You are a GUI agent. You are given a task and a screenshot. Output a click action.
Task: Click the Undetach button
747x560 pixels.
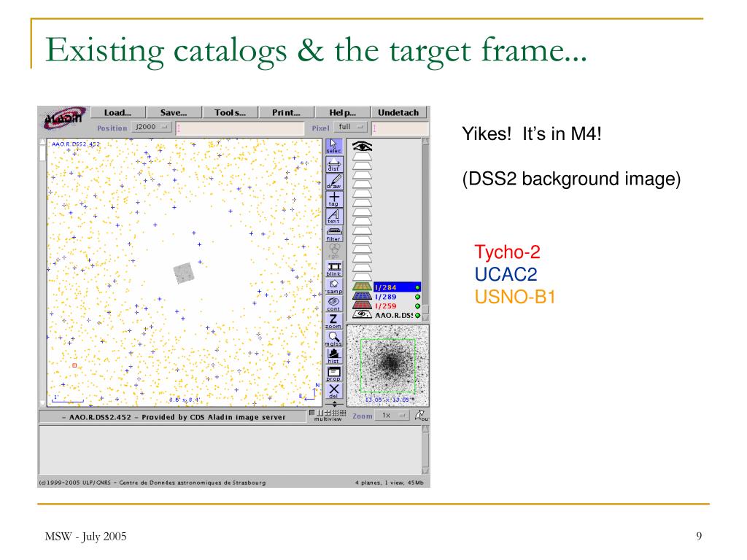click(398, 112)
